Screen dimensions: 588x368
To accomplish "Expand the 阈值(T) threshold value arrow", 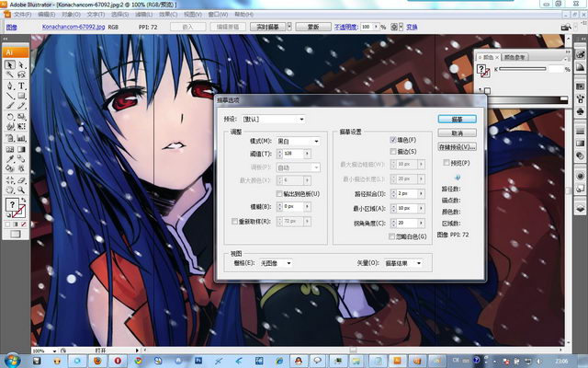I will 307,154.
